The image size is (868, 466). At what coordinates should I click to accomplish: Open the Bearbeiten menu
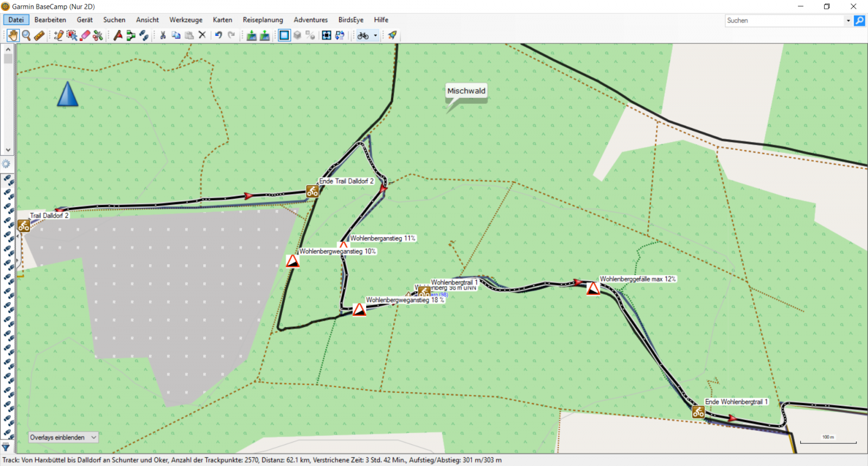[50, 20]
